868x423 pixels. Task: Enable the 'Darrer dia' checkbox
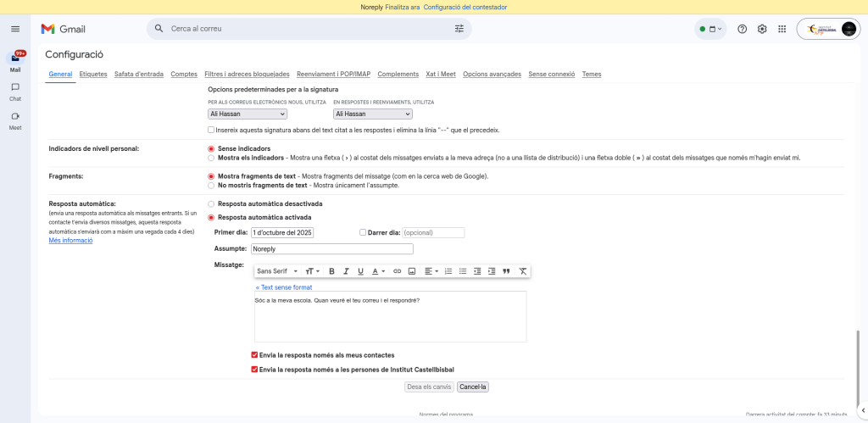click(x=363, y=232)
